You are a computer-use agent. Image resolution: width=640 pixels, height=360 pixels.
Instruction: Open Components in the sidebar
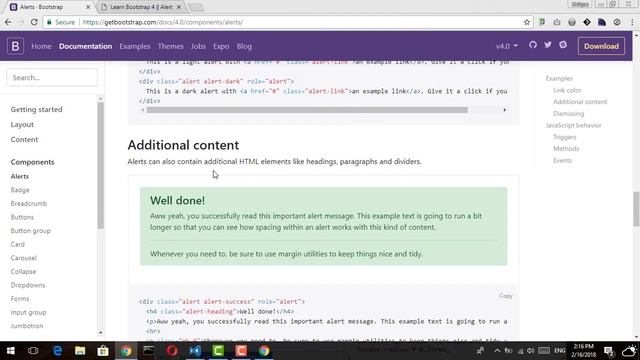[x=32, y=162]
